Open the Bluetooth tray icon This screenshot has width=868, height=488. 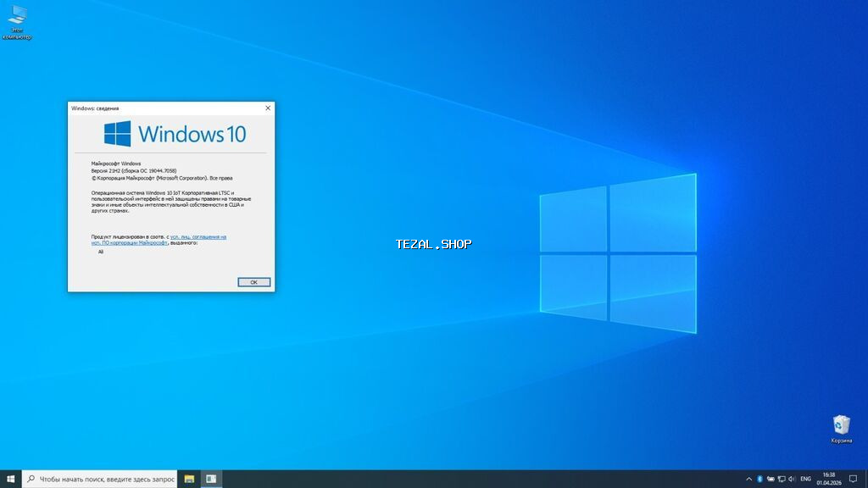(x=759, y=479)
